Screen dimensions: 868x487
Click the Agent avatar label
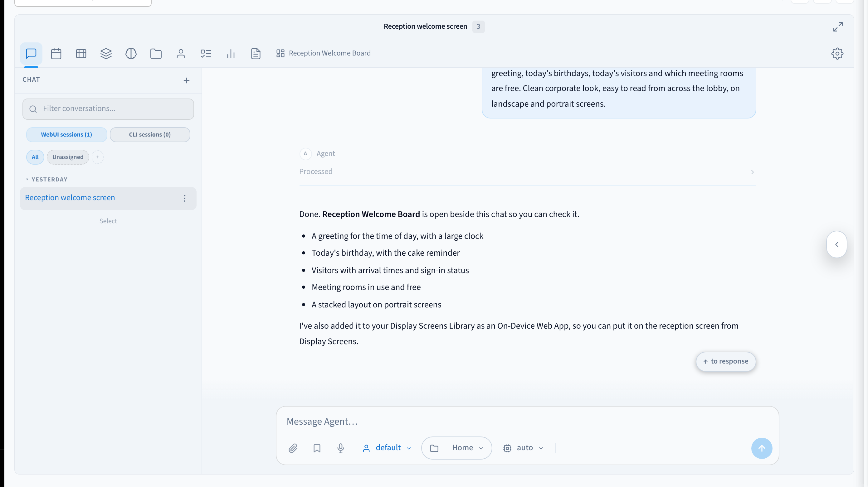click(317, 154)
